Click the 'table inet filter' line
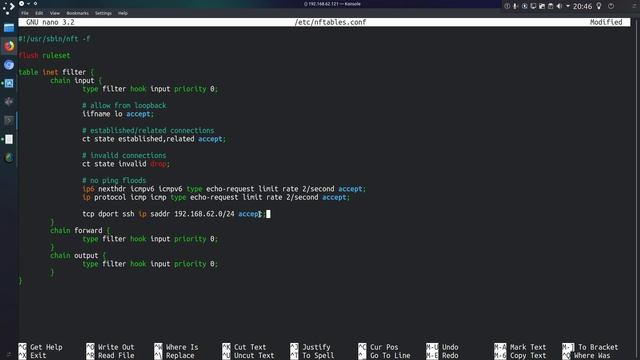The width and height of the screenshot is (640, 360). tap(56, 72)
